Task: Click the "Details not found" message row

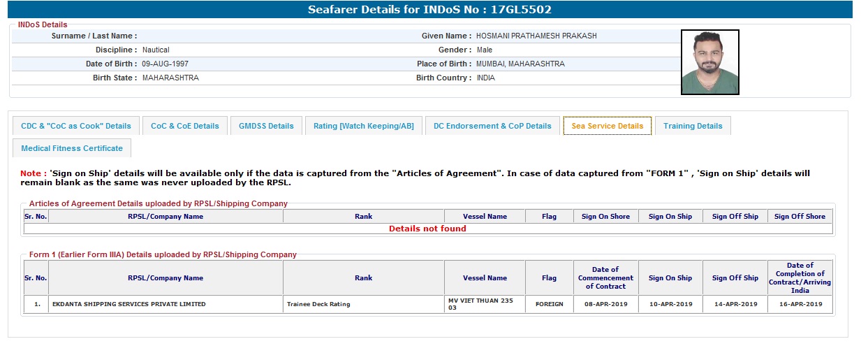Action: tap(427, 229)
